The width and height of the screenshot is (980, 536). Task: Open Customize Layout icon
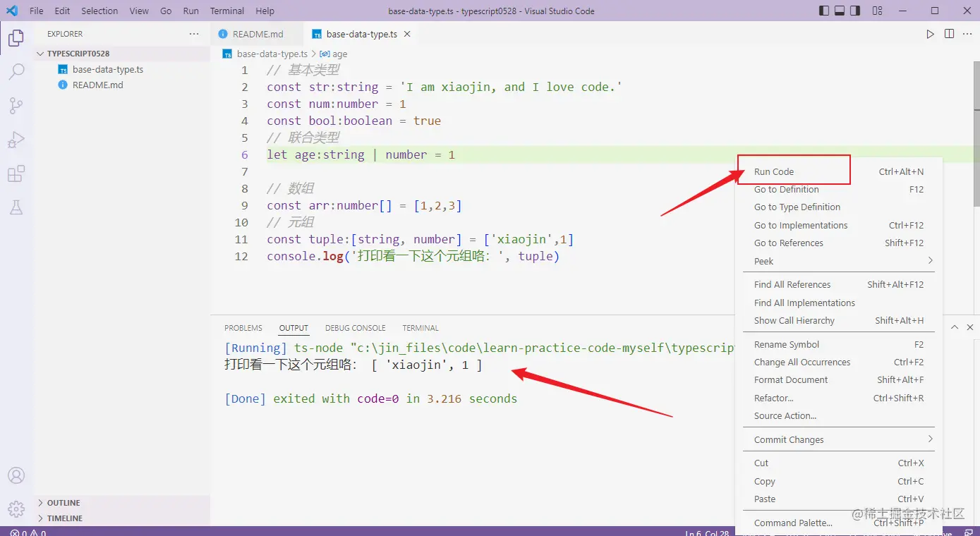pos(877,11)
